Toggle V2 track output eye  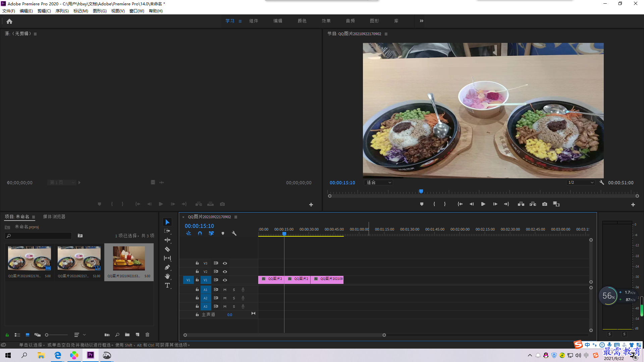point(225,271)
